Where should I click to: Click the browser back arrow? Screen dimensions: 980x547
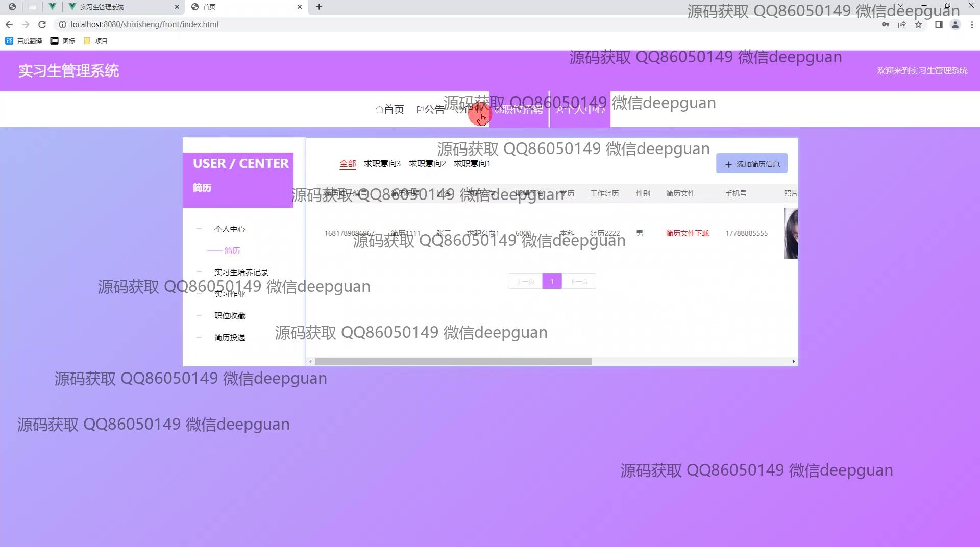pos(9,24)
